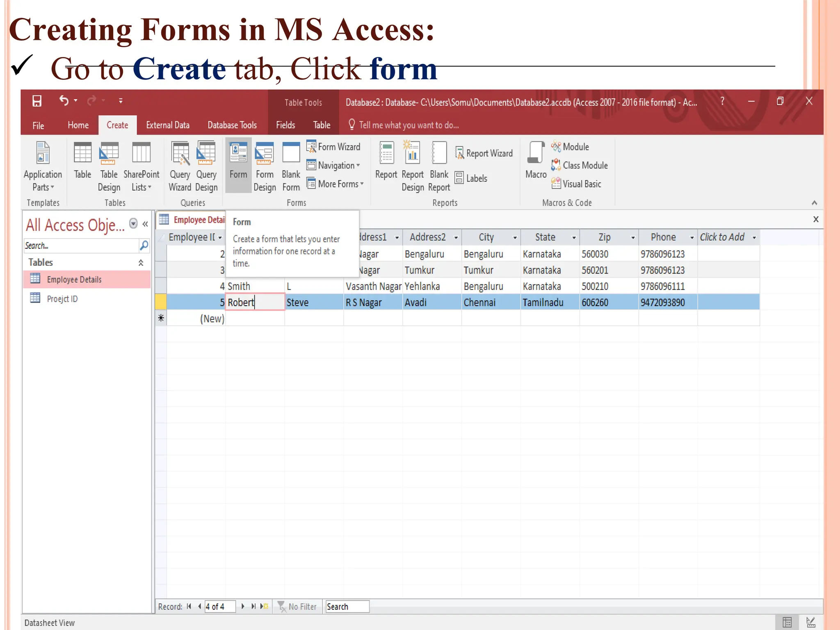Click the Form button in Forms group
840x630 pixels.
click(238, 165)
